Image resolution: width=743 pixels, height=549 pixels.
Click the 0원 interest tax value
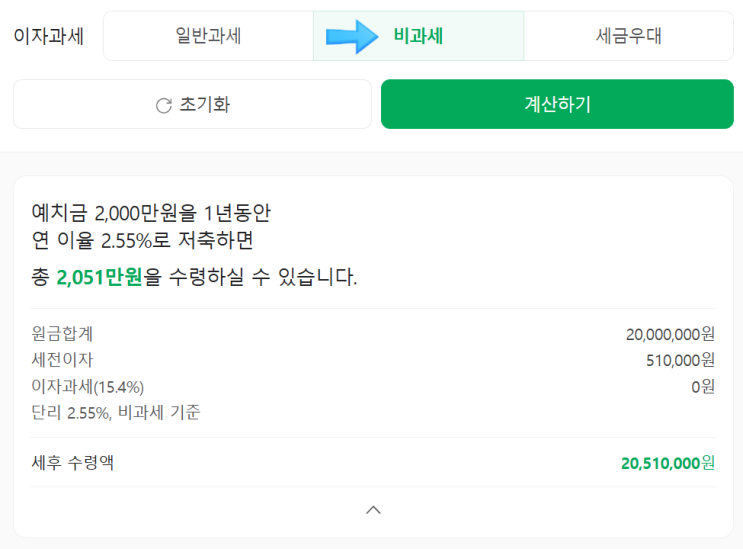(703, 386)
